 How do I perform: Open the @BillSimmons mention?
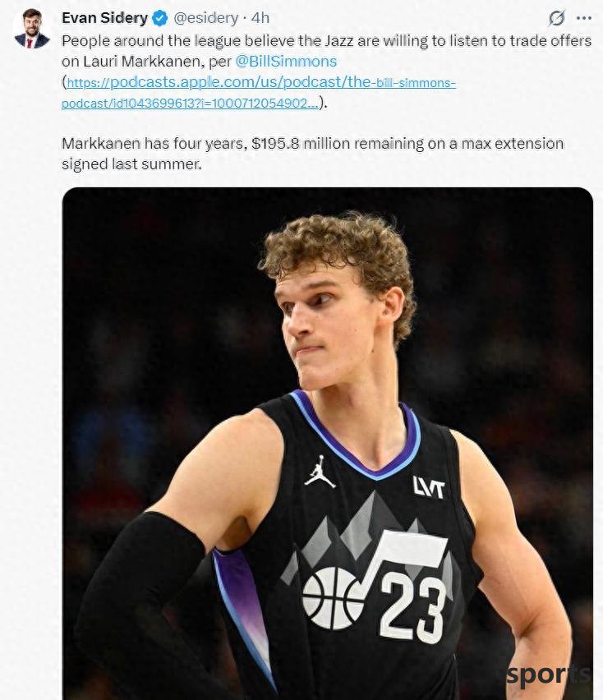[x=286, y=61]
